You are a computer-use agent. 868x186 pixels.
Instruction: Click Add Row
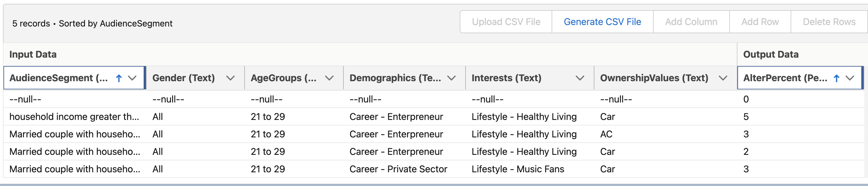760,22
